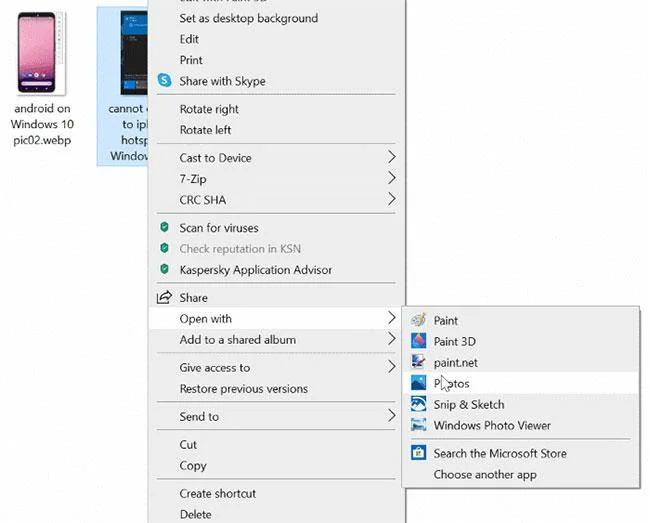
Task: Expand the Send to submenu arrow
Action: pos(391,416)
